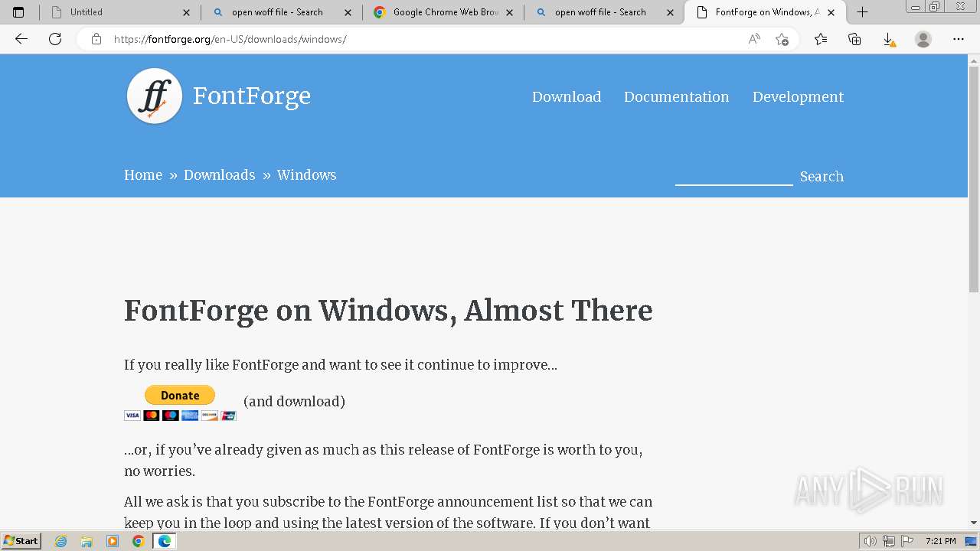Screen dimensions: 980x551
Task: Click Show desktop icon beside the clock
Action: pyautogui.click(x=972, y=541)
